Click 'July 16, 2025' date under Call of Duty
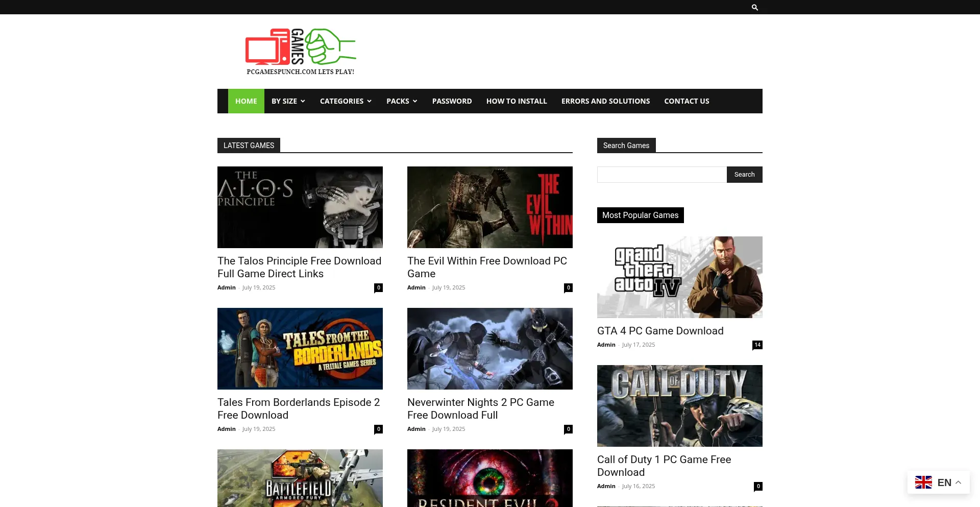This screenshot has width=980, height=507. (639, 486)
